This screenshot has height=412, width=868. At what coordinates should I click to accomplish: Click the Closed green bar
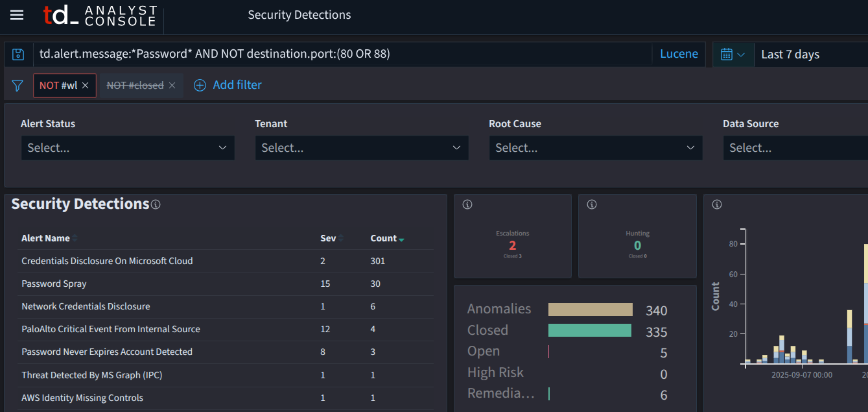coord(589,330)
